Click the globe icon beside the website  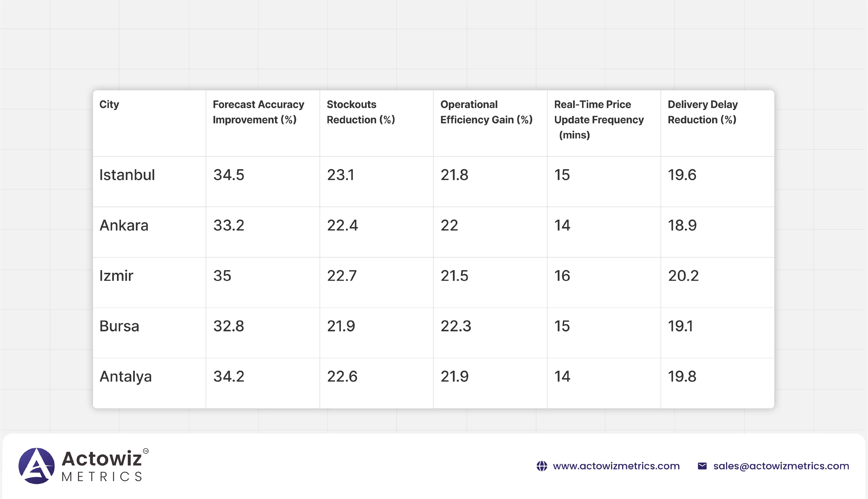[542, 466]
